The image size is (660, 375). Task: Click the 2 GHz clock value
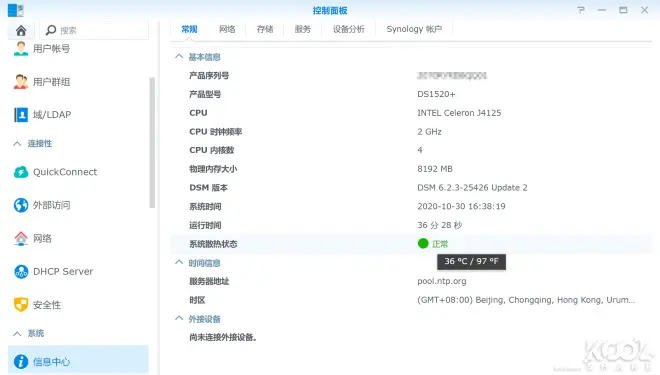pos(429,132)
